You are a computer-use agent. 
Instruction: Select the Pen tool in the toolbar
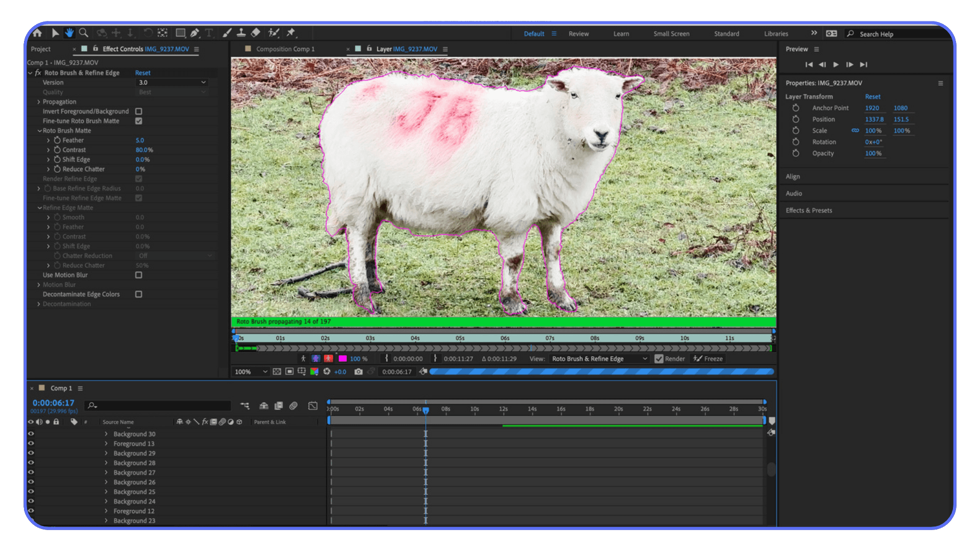pyautogui.click(x=194, y=33)
